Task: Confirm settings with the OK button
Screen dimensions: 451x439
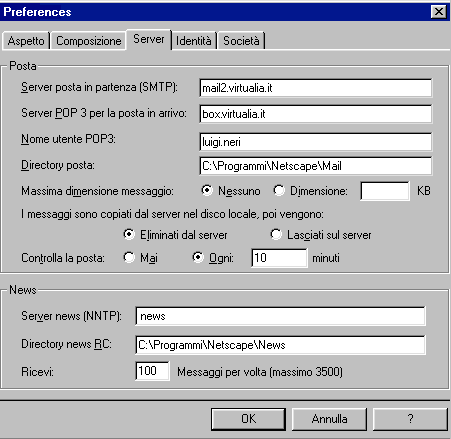Action: (248, 419)
